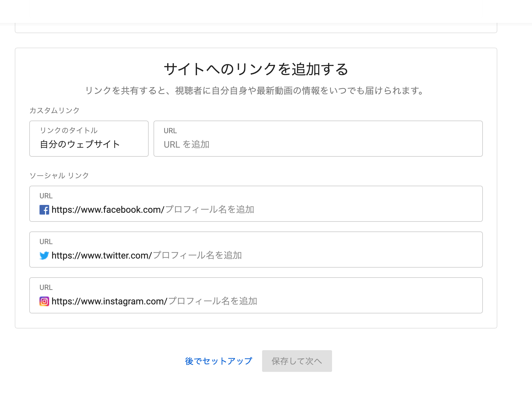Click the ソーシャル リンク section label

(x=59, y=176)
